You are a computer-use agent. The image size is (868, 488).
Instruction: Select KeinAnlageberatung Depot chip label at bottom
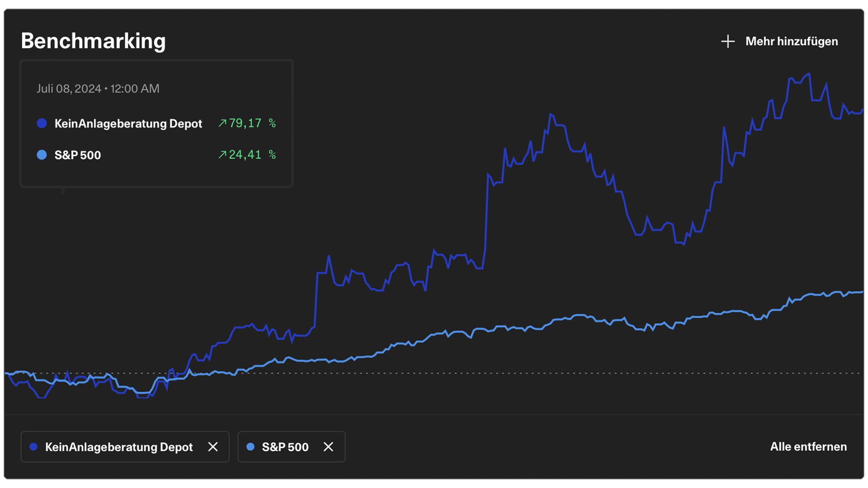(119, 447)
